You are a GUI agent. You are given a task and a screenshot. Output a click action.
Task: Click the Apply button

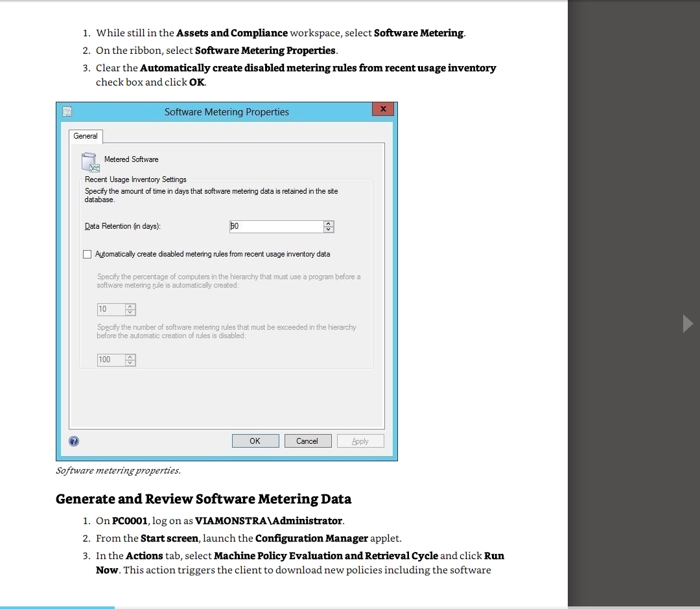click(360, 441)
